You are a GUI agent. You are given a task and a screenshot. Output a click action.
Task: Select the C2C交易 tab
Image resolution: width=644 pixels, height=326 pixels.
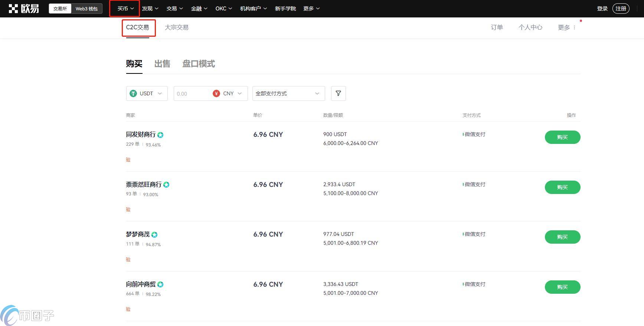(137, 27)
